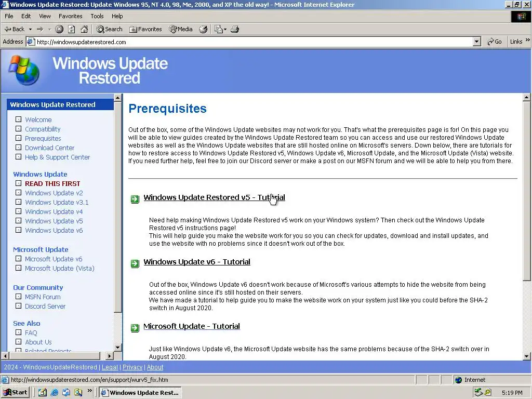The height and width of the screenshot is (399, 532).
Task: Open Windows Update Restored v5 - Tutorial link
Action: [x=214, y=197]
